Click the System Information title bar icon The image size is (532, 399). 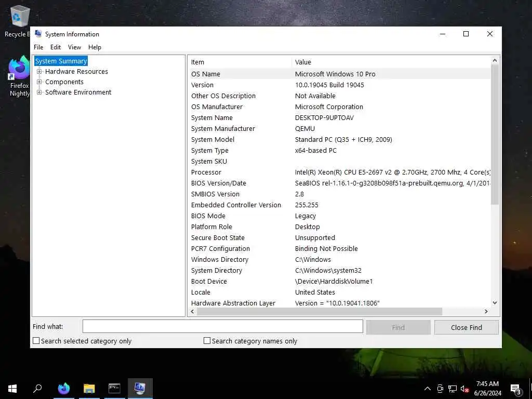(38, 34)
